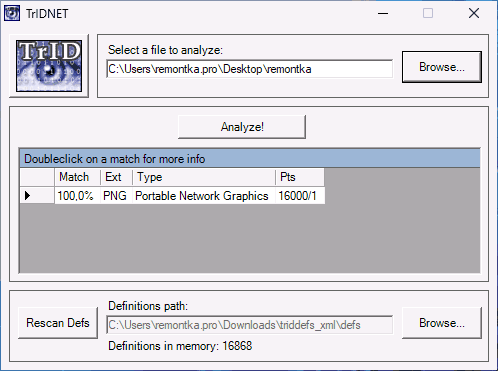The width and height of the screenshot is (498, 371).
Task: Click the Pts column header
Action: 300,177
